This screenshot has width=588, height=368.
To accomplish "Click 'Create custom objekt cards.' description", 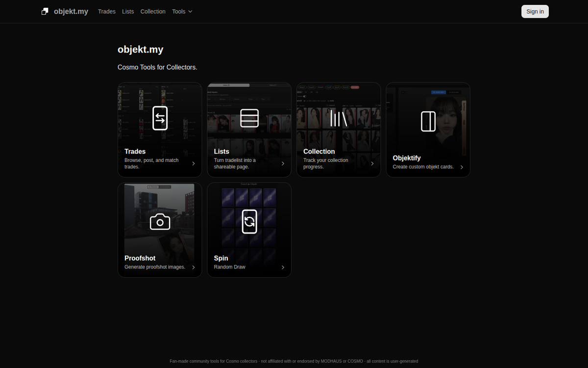I will (423, 167).
